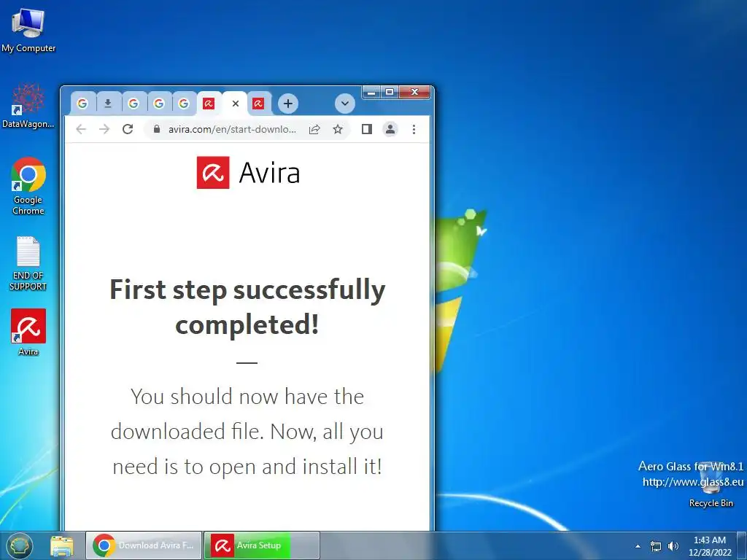Open the Chrome profile menu
This screenshot has height=560, width=747.
390,129
